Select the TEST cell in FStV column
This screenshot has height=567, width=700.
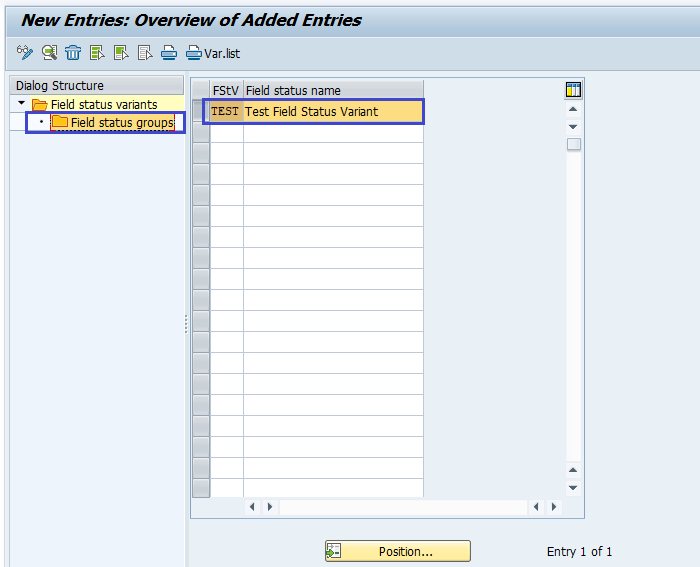225,111
